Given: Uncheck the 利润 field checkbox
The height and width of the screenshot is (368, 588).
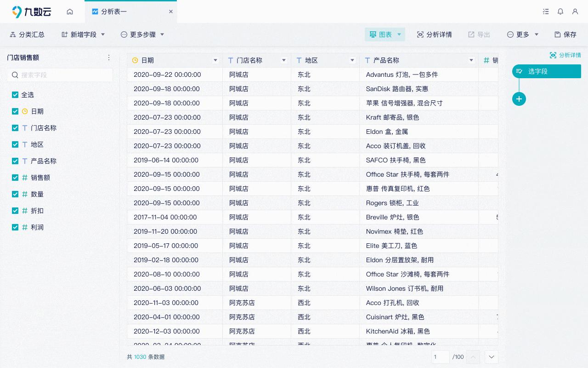Looking at the screenshot, I should (15, 227).
